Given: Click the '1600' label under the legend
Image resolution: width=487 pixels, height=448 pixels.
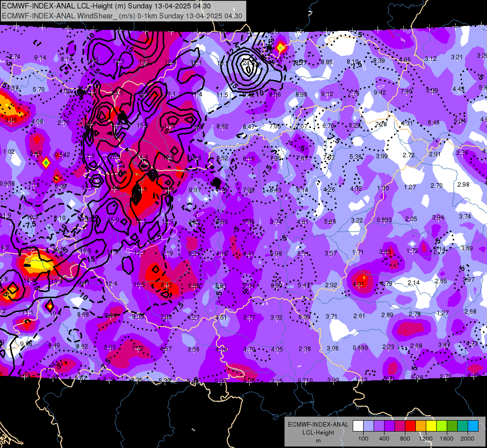Looking at the screenshot, I should pyautogui.click(x=447, y=439).
